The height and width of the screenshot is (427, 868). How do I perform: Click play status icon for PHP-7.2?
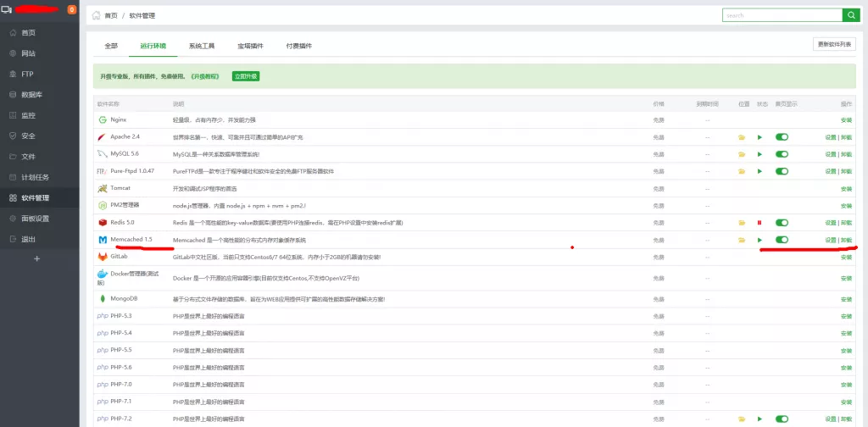click(760, 419)
